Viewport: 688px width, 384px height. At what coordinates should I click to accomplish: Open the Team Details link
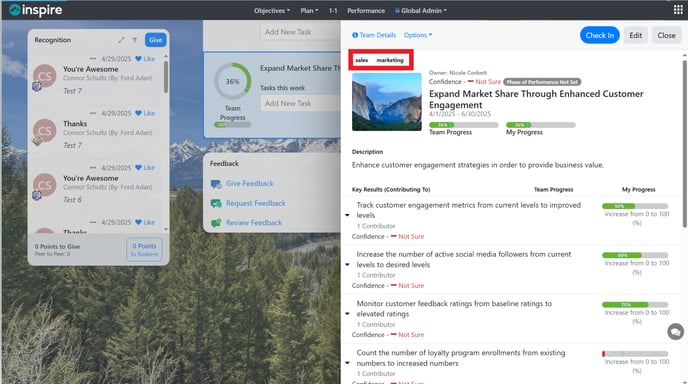pyautogui.click(x=374, y=35)
